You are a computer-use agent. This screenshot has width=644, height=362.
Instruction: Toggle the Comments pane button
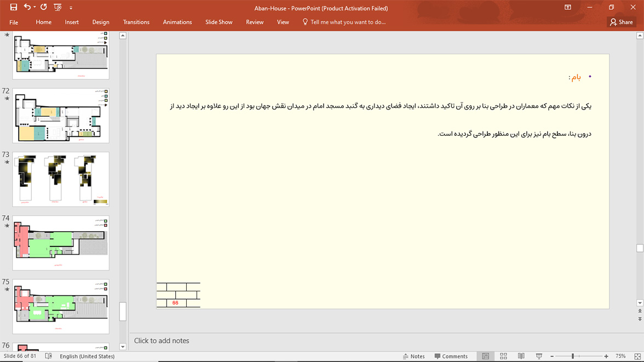(x=451, y=356)
